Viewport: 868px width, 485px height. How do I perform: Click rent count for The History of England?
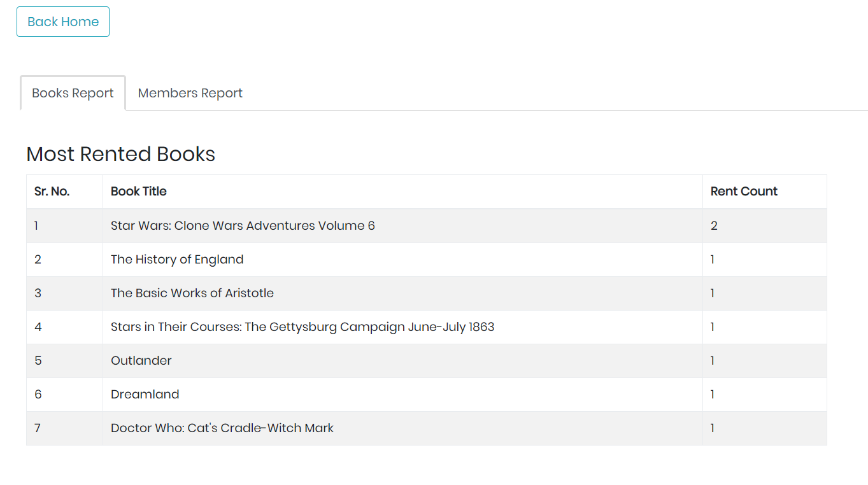(x=713, y=259)
